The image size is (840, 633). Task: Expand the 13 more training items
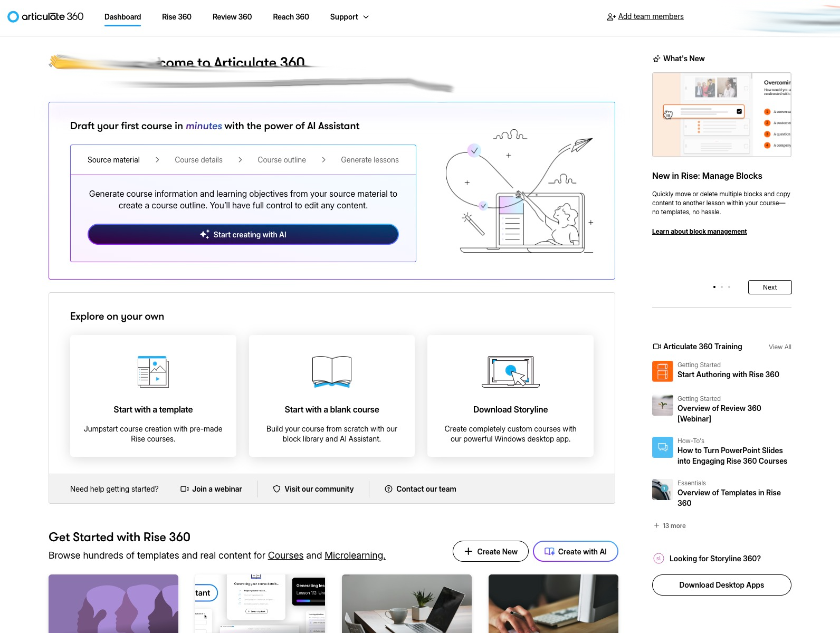click(670, 526)
